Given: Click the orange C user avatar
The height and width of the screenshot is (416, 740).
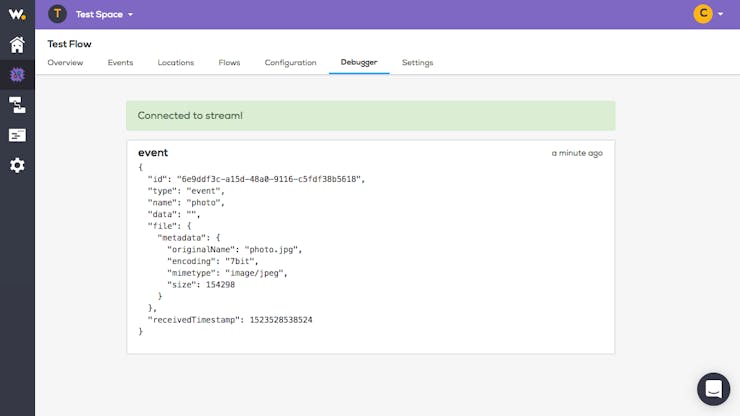Looking at the screenshot, I should click(703, 14).
